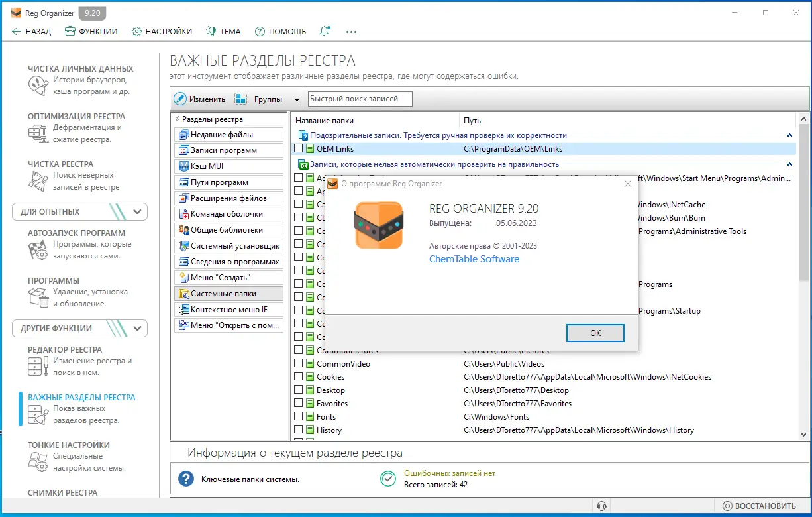
Task: Click the ВОССТАНОВИТЬ button
Action: pos(759,506)
